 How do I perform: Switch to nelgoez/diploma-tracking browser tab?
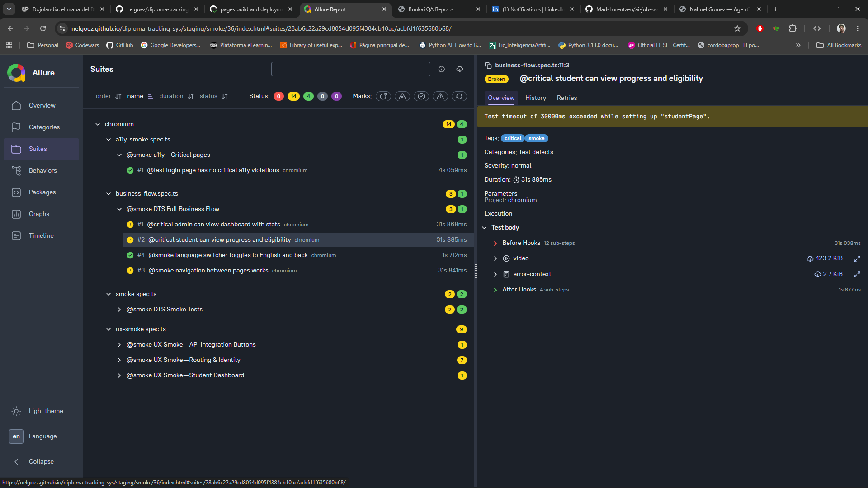pyautogui.click(x=157, y=9)
